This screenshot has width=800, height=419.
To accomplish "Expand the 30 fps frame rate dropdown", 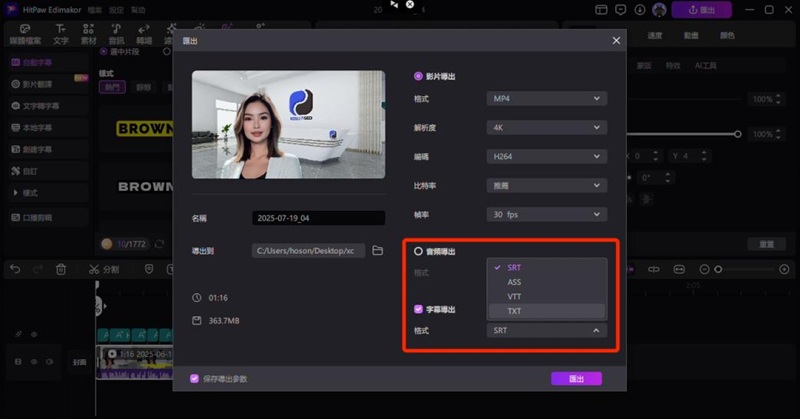I will pyautogui.click(x=547, y=214).
